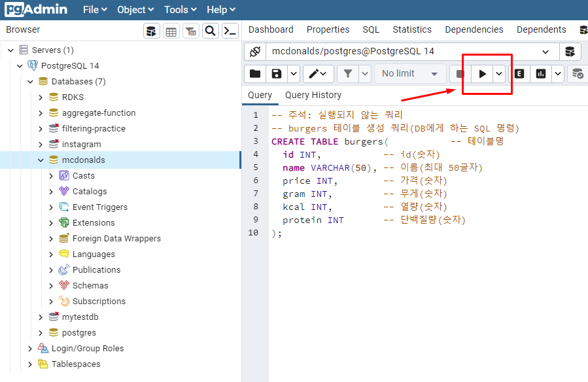Collapse the Databases (7) node
The width and height of the screenshot is (588, 382).
tap(30, 82)
